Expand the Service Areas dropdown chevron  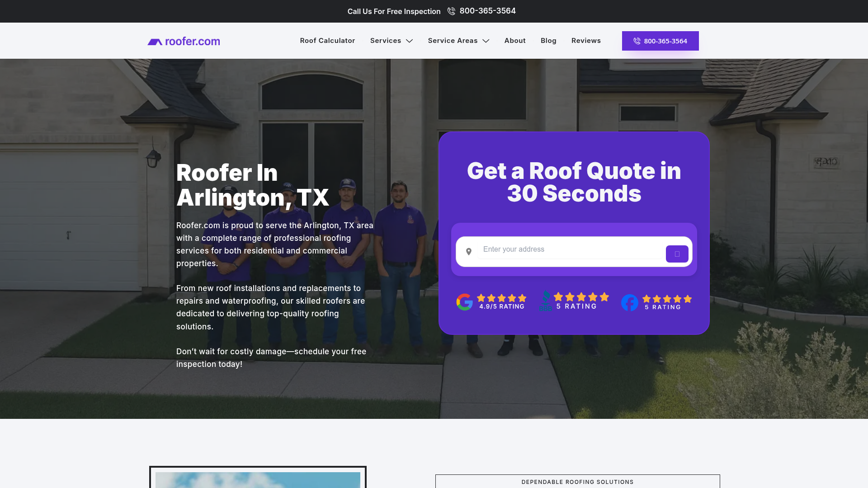[486, 41]
